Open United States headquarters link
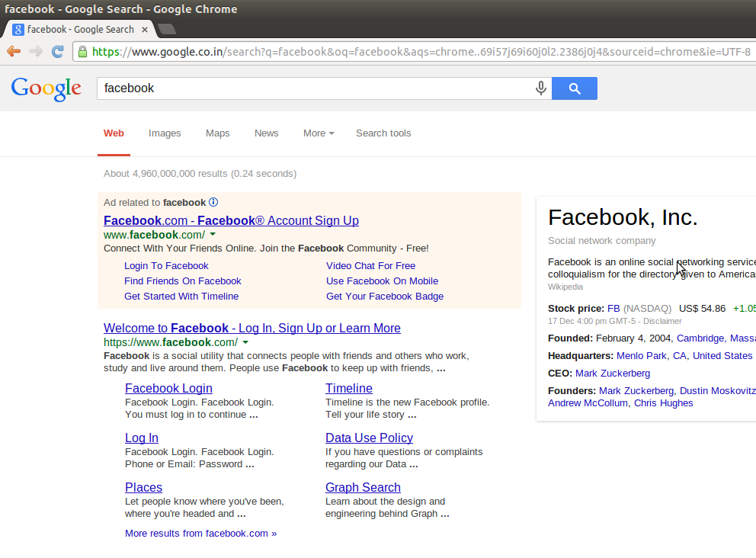756x558 pixels. [x=722, y=356]
